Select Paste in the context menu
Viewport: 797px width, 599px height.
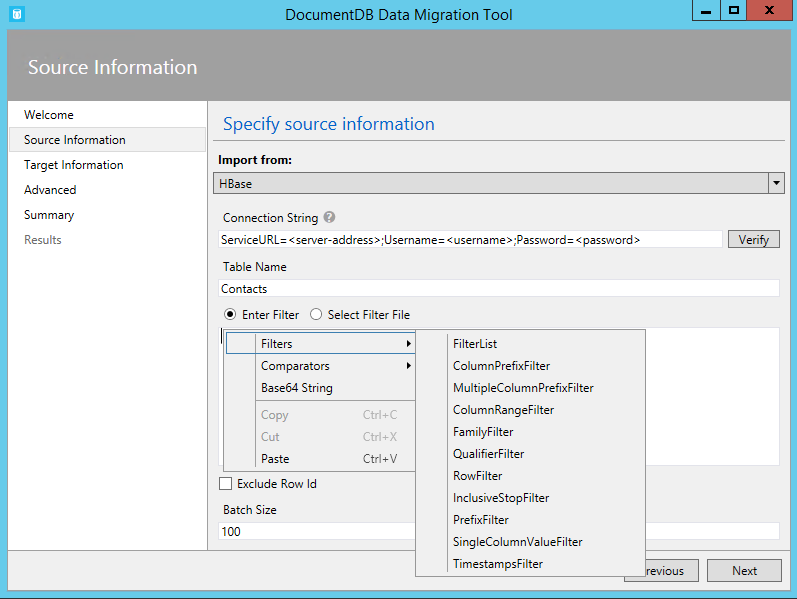coord(275,459)
